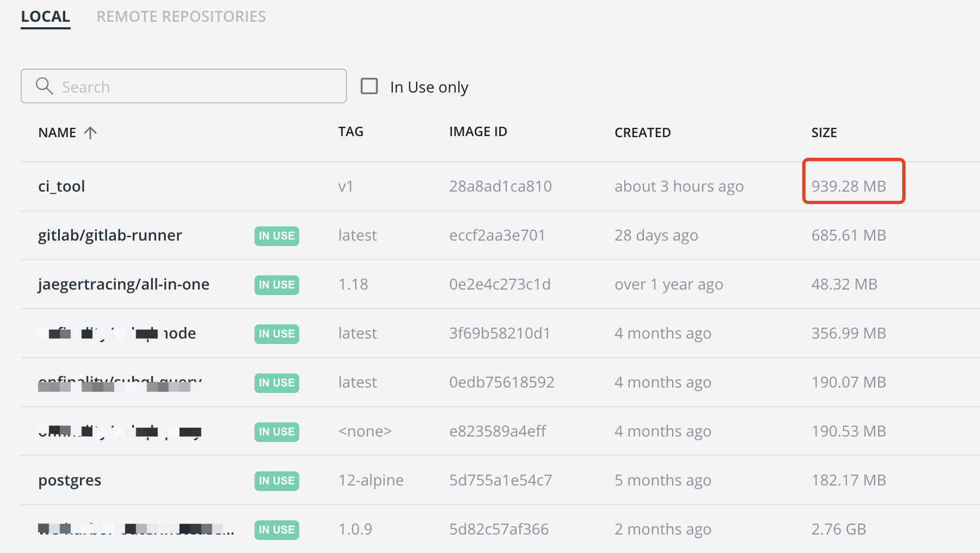Image resolution: width=980 pixels, height=553 pixels.
Task: Sort by the TAG column header
Action: pyautogui.click(x=350, y=132)
